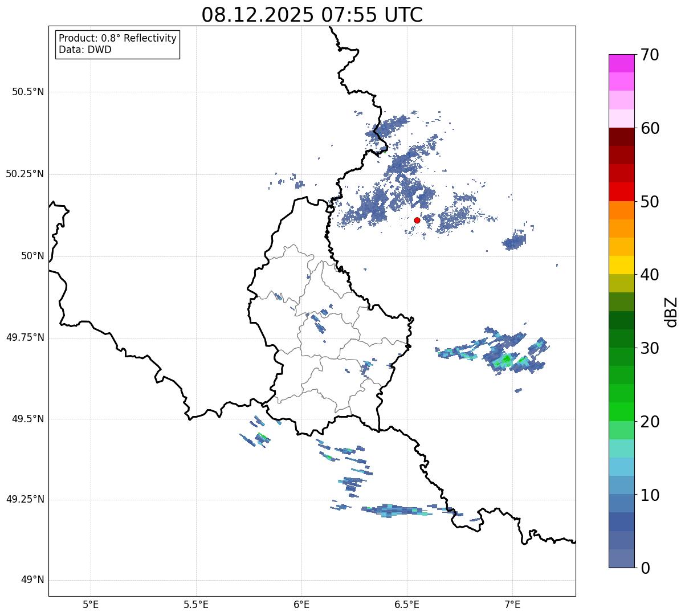Click the colorbar tick label 40
This screenshot has height=616, width=685.
pos(650,275)
